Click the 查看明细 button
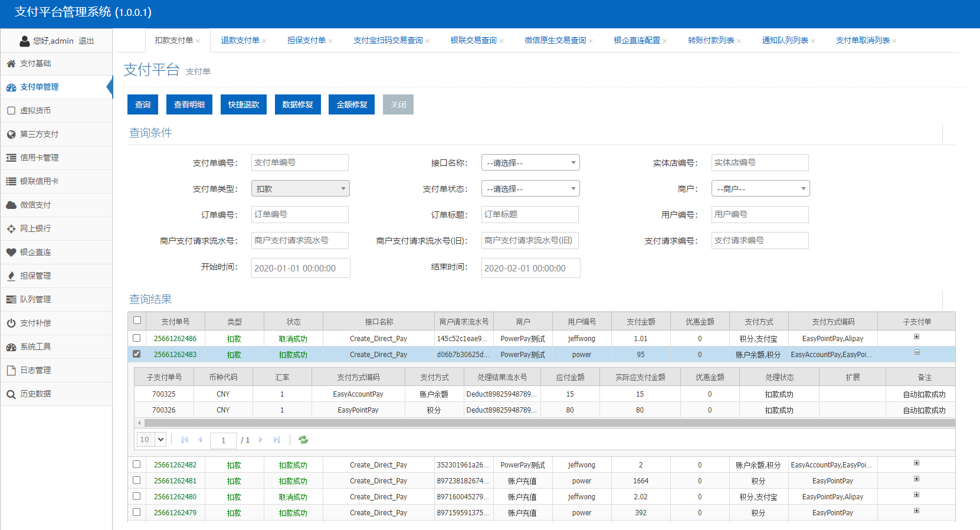 point(189,104)
